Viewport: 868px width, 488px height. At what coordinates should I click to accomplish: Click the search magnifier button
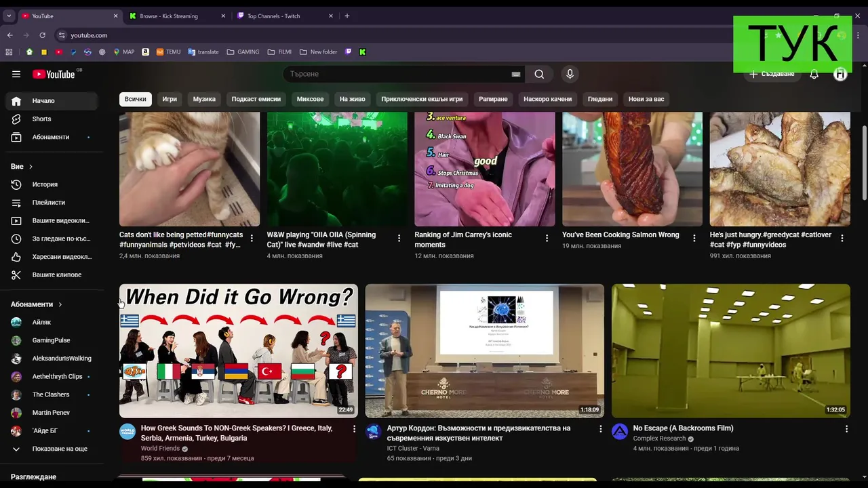coord(539,74)
